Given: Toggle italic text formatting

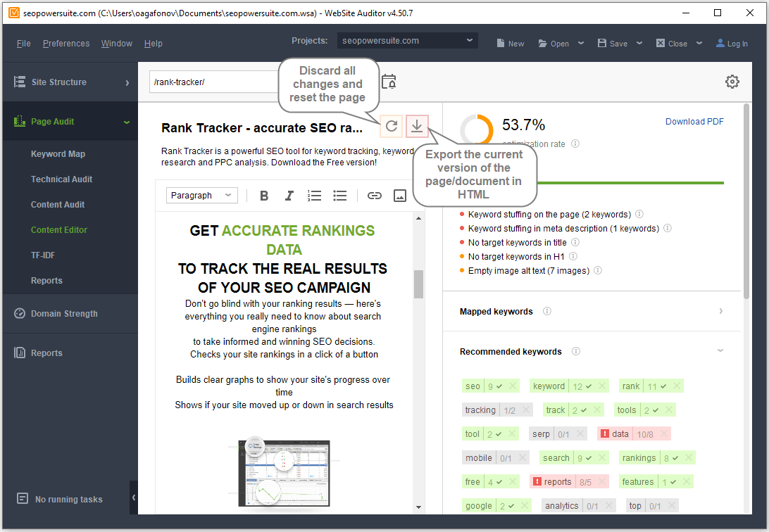Looking at the screenshot, I should click(x=289, y=196).
